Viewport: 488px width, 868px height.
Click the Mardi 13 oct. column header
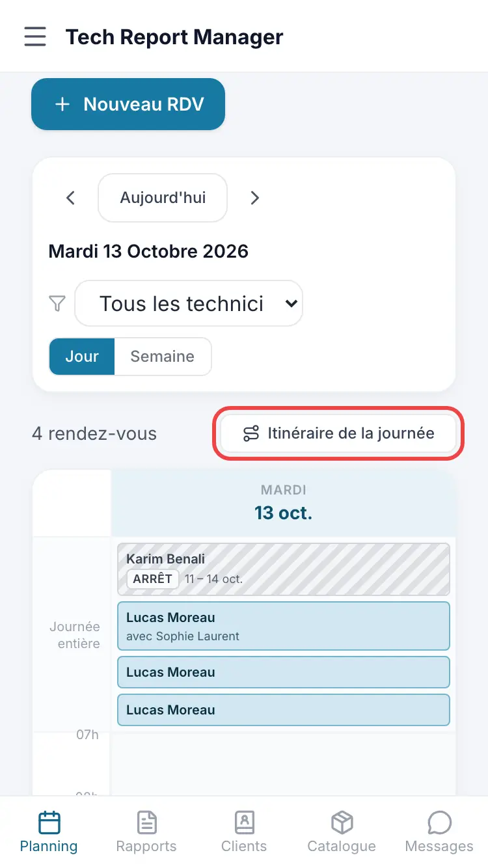click(284, 503)
